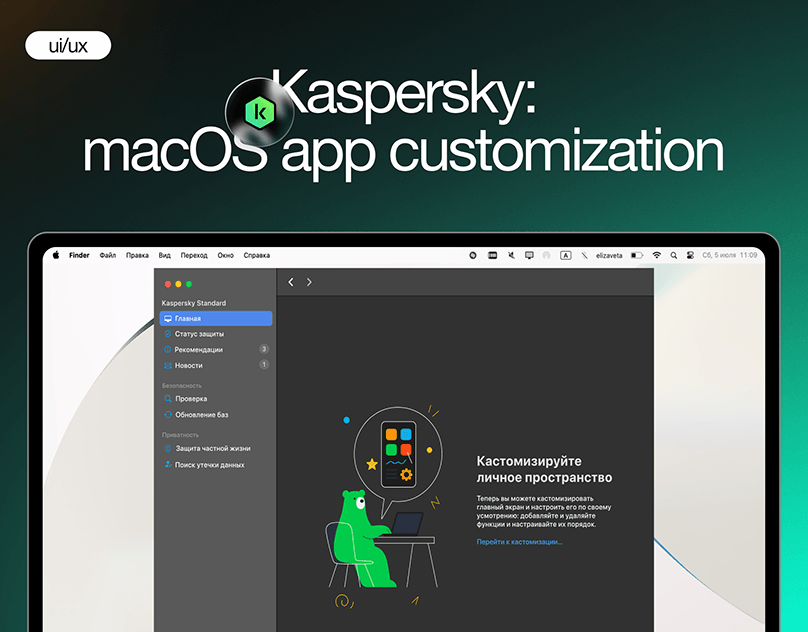
Task: Click the magnifier icon beside Проверка
Action: click(x=168, y=398)
